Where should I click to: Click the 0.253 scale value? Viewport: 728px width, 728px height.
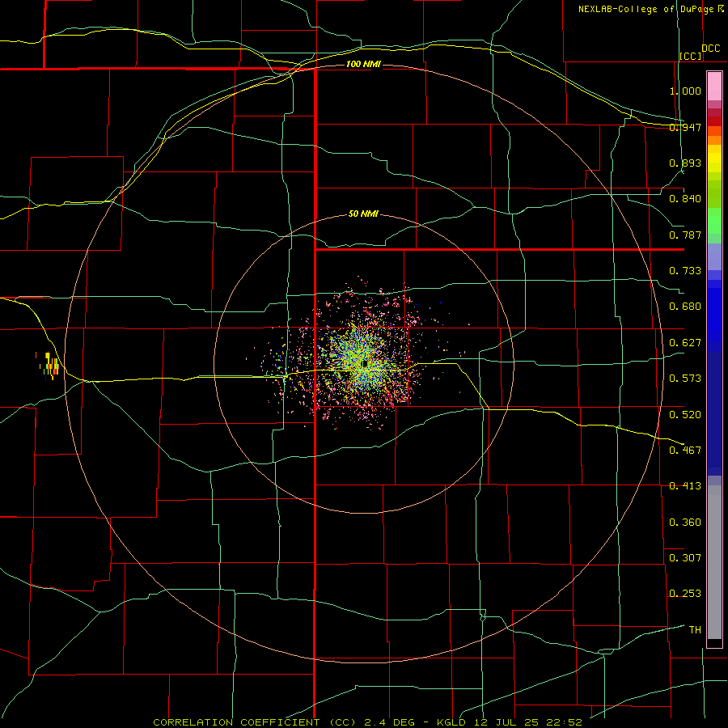point(685,594)
